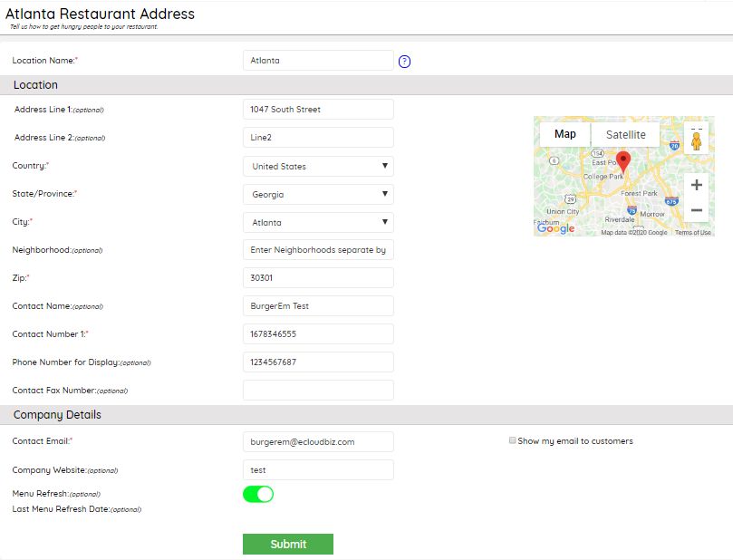
Task: Click the Street View pegman icon
Action: coord(696,140)
